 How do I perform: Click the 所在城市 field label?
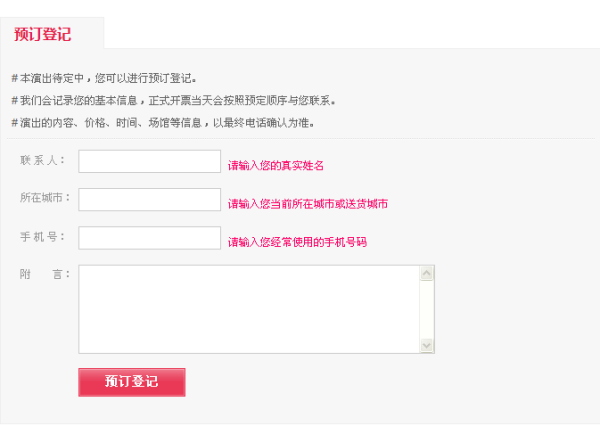tap(45, 197)
